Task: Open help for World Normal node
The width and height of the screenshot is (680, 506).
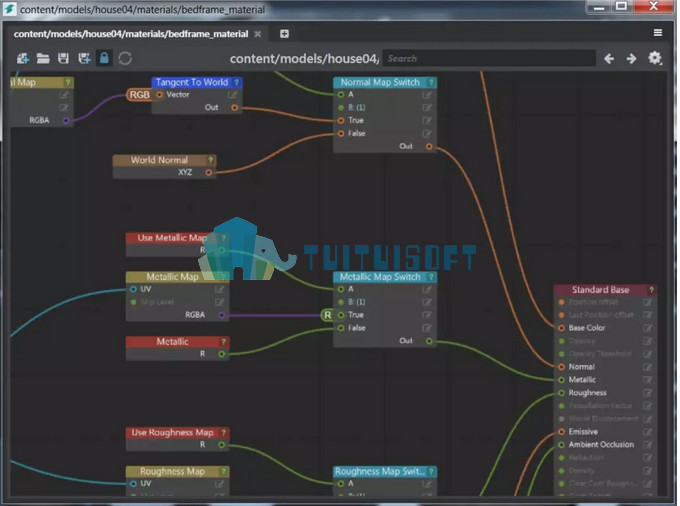Action: click(211, 160)
